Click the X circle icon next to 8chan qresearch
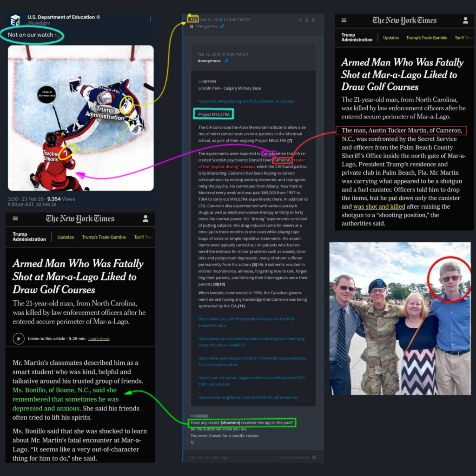Image resolution: width=476 pixels, height=476 pixels. click(x=314, y=457)
